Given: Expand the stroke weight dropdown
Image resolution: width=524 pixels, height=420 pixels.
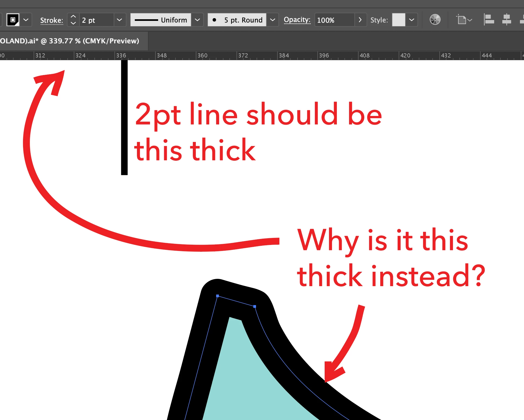Looking at the screenshot, I should click(119, 20).
